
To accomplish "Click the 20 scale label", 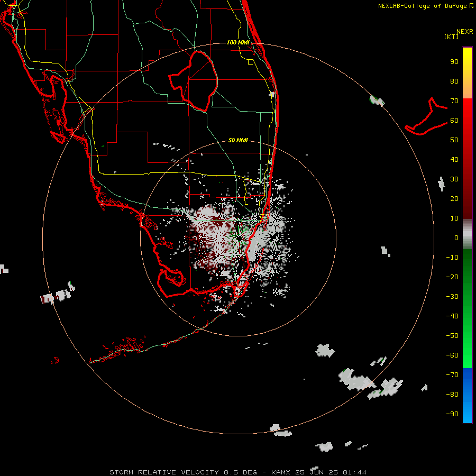I will point(454,198).
